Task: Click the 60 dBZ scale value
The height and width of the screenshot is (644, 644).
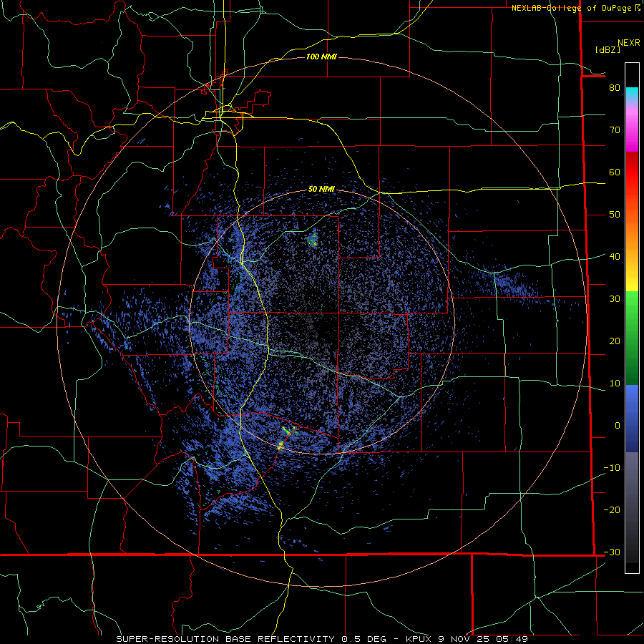Action: (615, 172)
